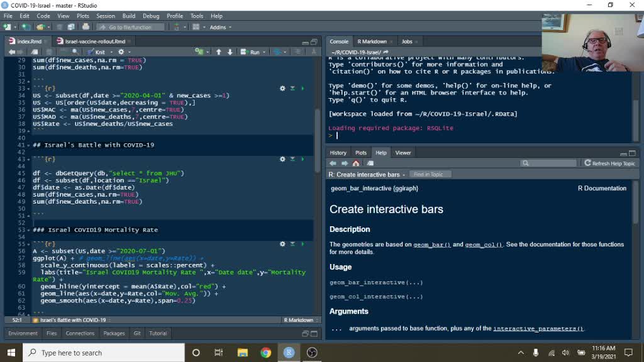Collapse code chunk at line 43
Image resolution: width=644 pixels, height=362 pixels.
point(28,159)
